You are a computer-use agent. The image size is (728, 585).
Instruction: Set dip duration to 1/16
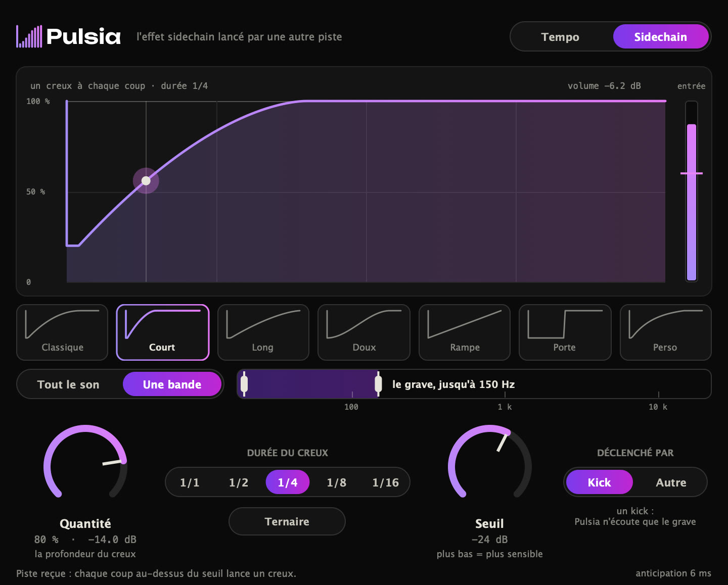(x=386, y=482)
